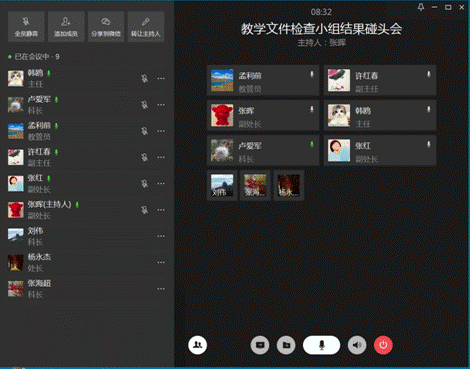Click 卢爱军 科长 participant card

coord(263,150)
